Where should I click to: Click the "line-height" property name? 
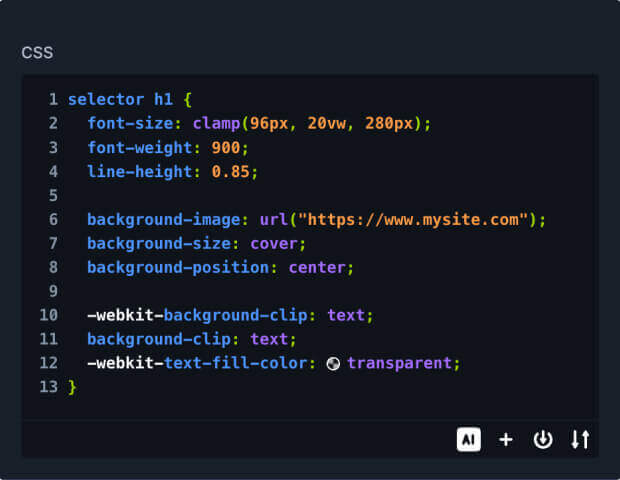140,172
